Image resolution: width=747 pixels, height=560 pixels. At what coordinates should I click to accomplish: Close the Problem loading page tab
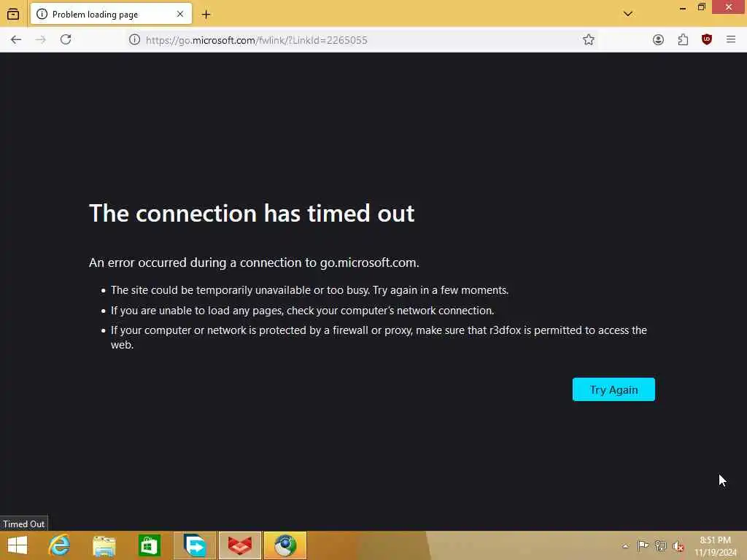click(x=180, y=15)
